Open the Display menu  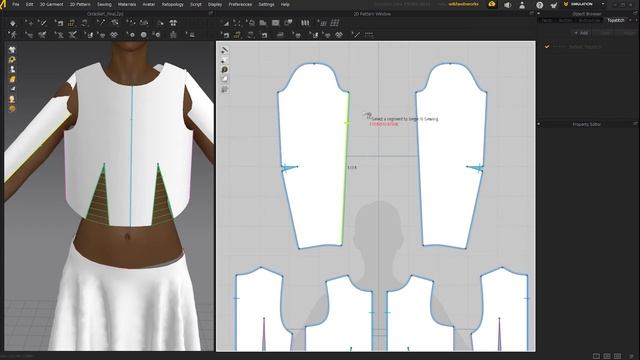215,4
